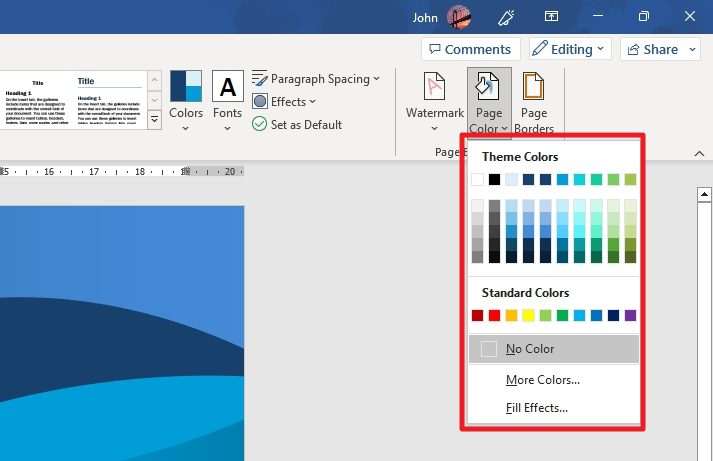Pick standard purple swatch
This screenshot has height=461, width=713.
tap(631, 316)
